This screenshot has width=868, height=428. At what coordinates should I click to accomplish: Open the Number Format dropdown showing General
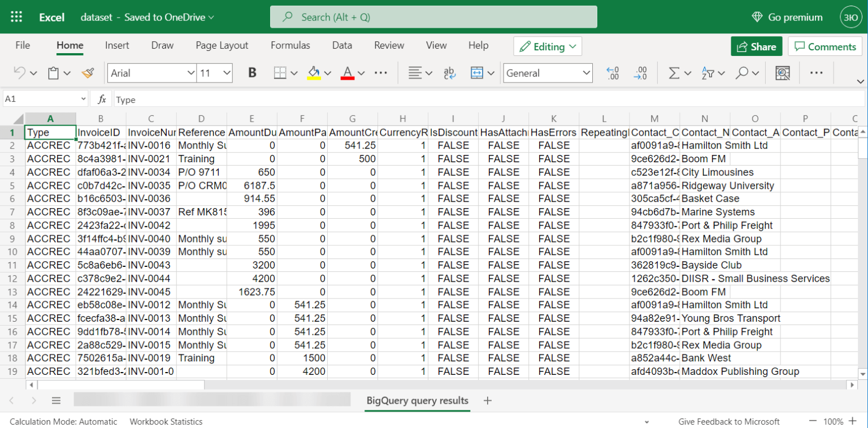[x=547, y=72]
